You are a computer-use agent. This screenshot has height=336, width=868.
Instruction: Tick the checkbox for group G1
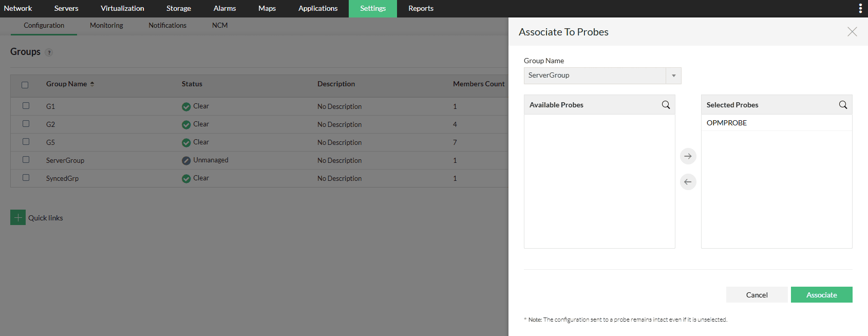(26, 106)
